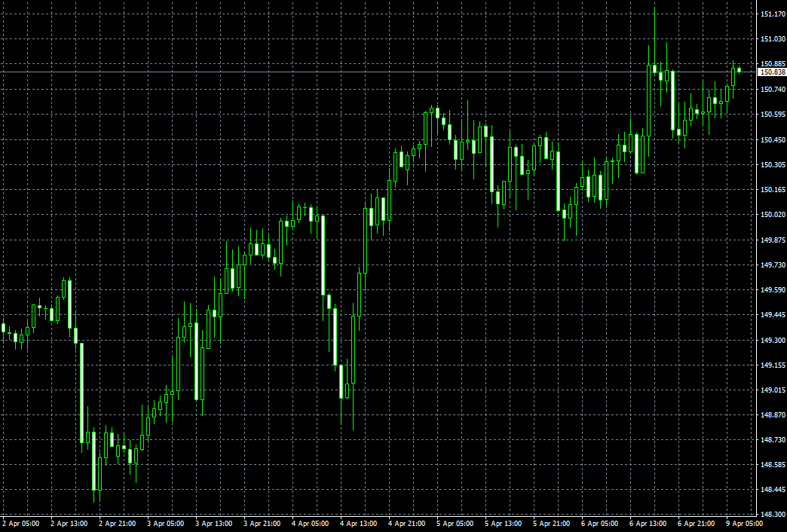Click the 149.300 price axis label

click(x=773, y=340)
